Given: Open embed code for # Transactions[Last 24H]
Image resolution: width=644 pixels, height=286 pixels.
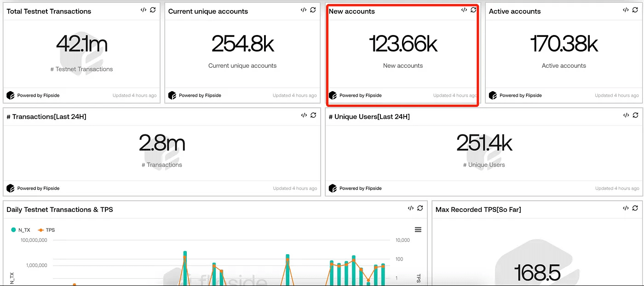Looking at the screenshot, I should [304, 115].
